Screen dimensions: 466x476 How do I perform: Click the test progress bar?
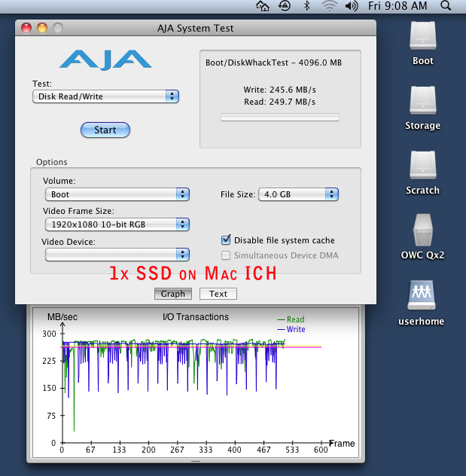[x=280, y=117]
